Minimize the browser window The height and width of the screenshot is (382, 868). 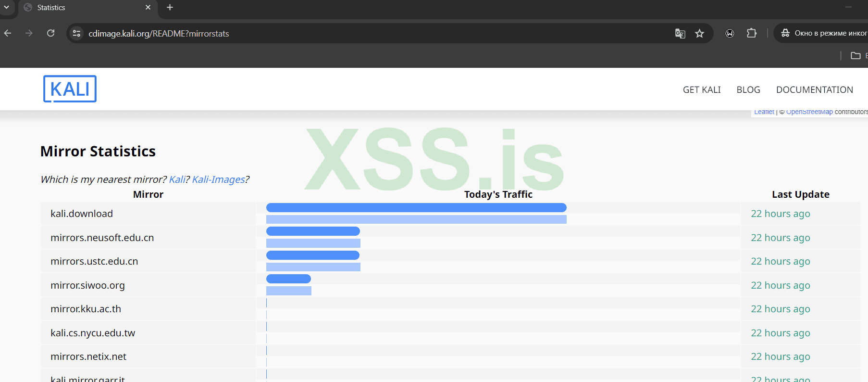pyautogui.click(x=848, y=7)
